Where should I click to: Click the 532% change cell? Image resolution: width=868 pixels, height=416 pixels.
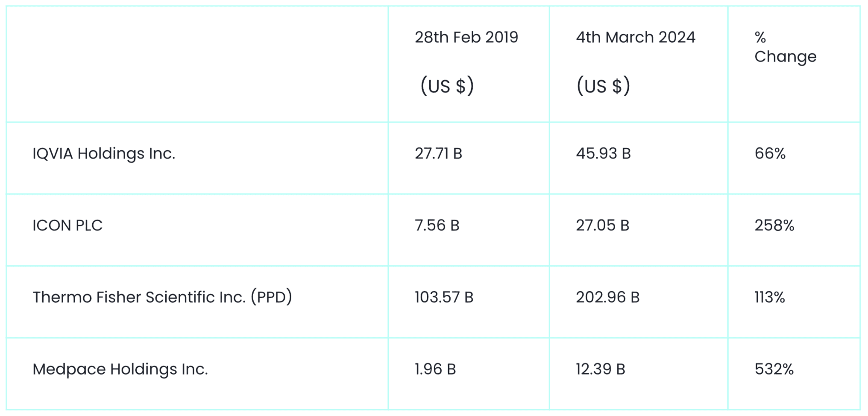pyautogui.click(x=774, y=369)
